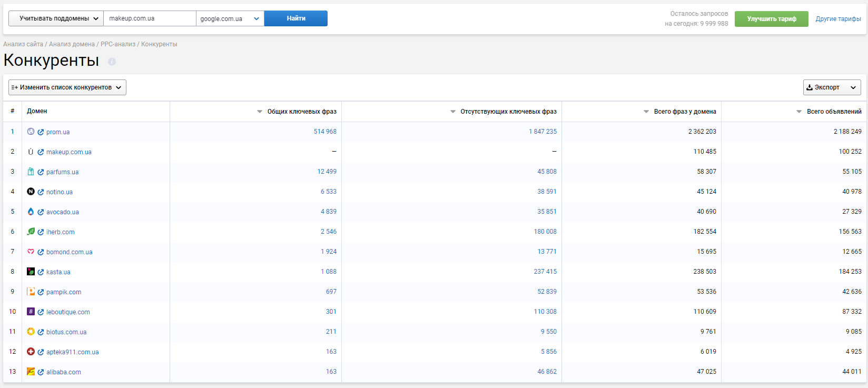868x388 pixels.
Task: Go to PPC-анализ breadcrumb
Action: tap(118, 44)
